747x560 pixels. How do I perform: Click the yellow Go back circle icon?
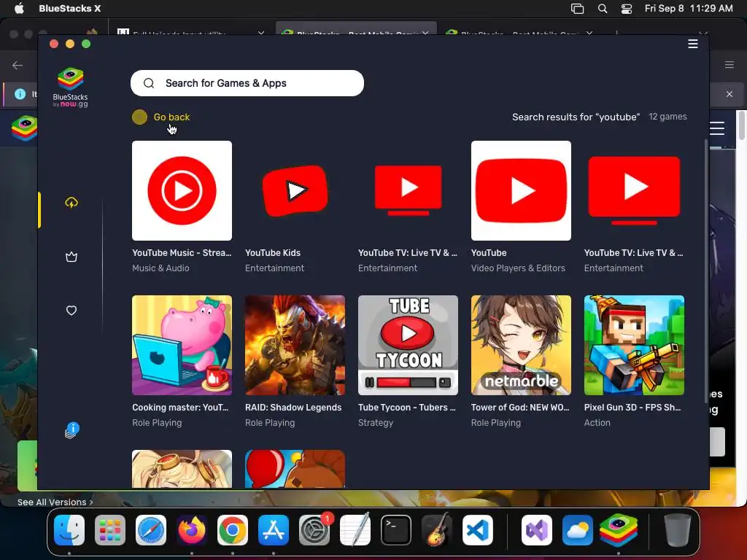[x=139, y=117]
